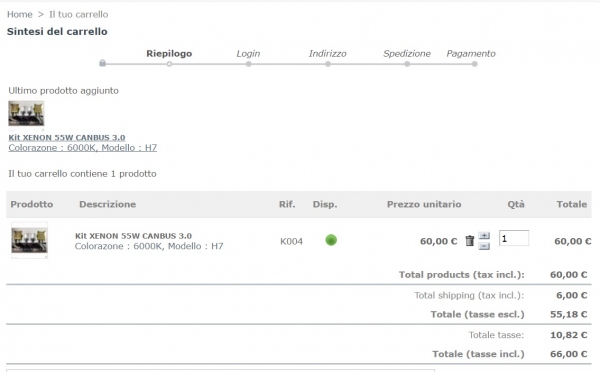
Task: Click the Login step marker dot
Action: [x=249, y=64]
